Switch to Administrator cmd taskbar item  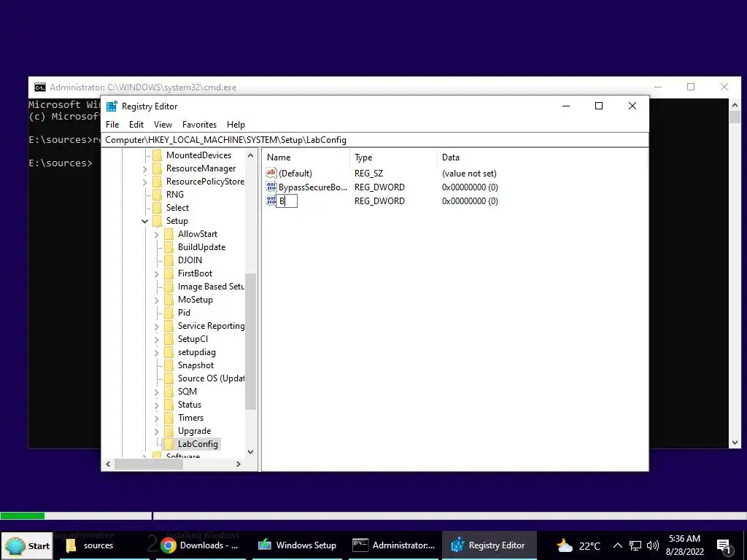pyautogui.click(x=393, y=545)
